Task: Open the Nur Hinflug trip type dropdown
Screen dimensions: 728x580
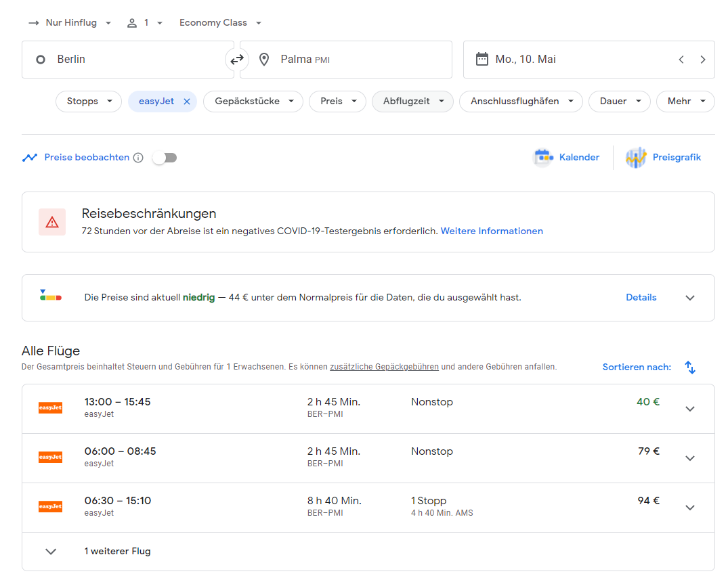Action: 70,23
